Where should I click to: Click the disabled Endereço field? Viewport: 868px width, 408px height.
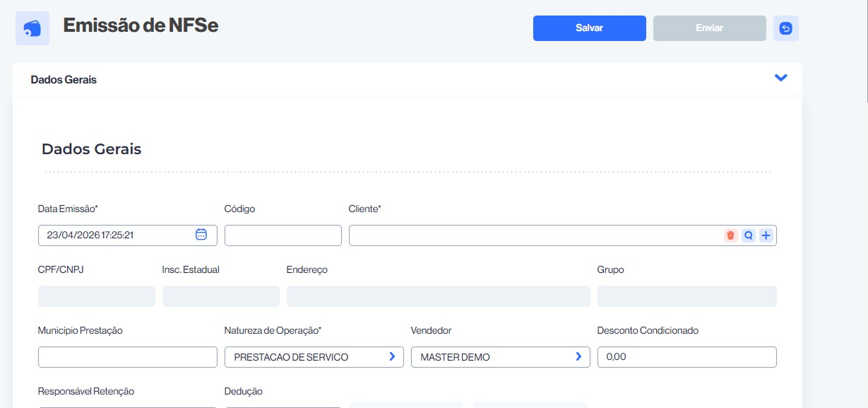click(x=439, y=296)
